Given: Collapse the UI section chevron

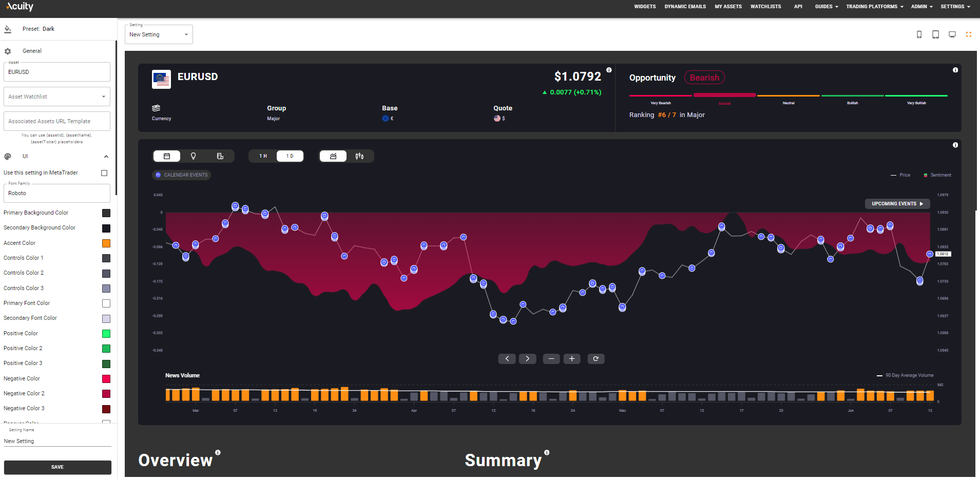Looking at the screenshot, I should (106, 157).
